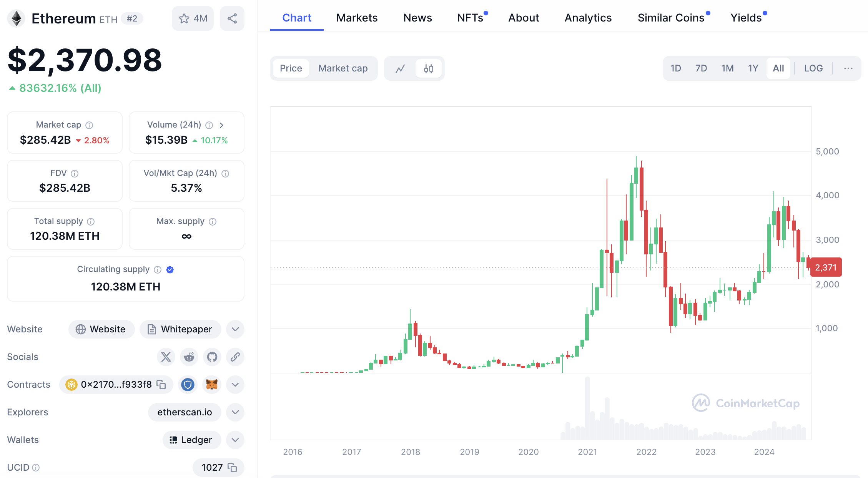The image size is (868, 478).
Task: Open the About tab
Action: (524, 18)
